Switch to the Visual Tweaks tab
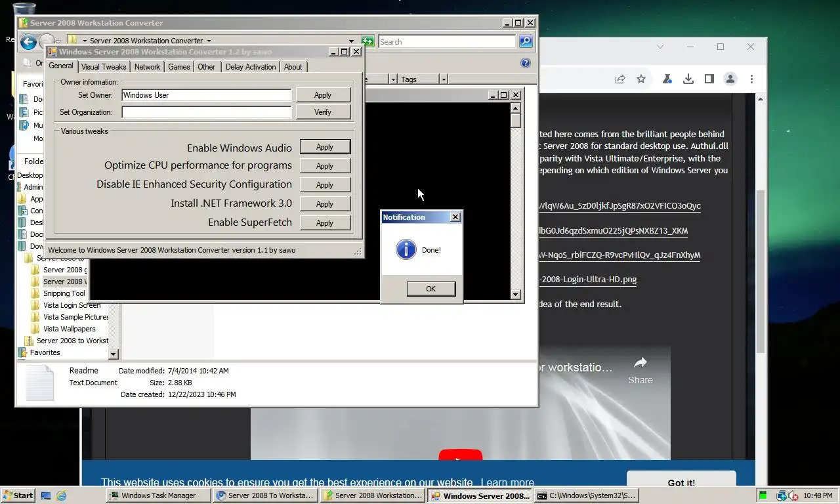Image resolution: width=840 pixels, height=504 pixels. (x=104, y=67)
